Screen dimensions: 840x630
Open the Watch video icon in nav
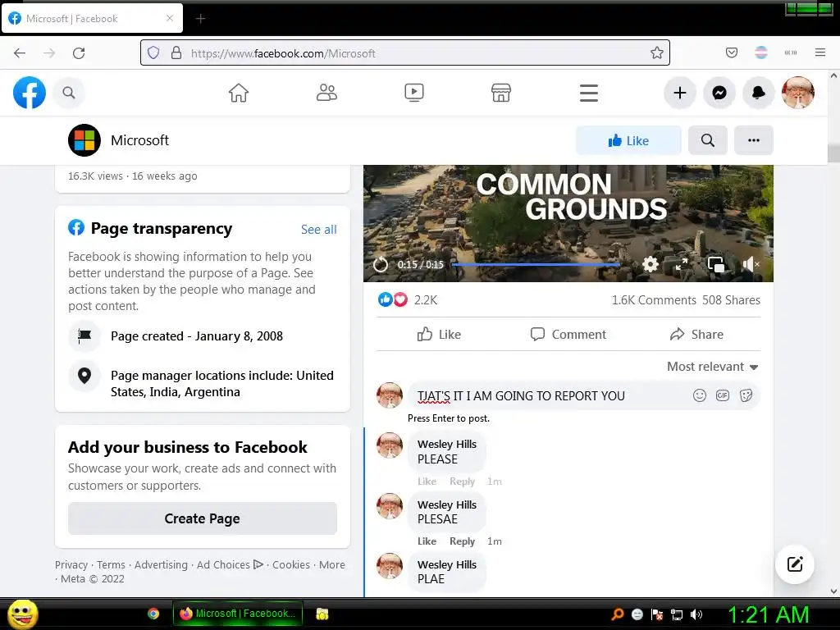pyautogui.click(x=414, y=93)
